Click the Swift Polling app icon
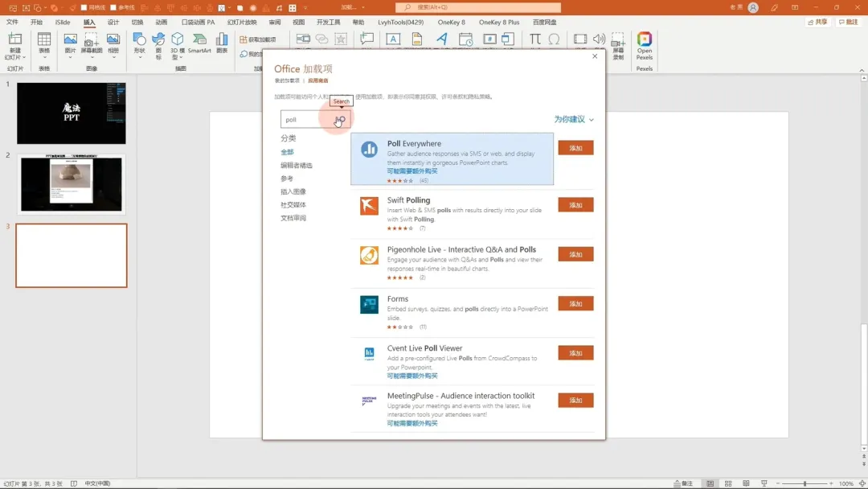 click(x=369, y=205)
